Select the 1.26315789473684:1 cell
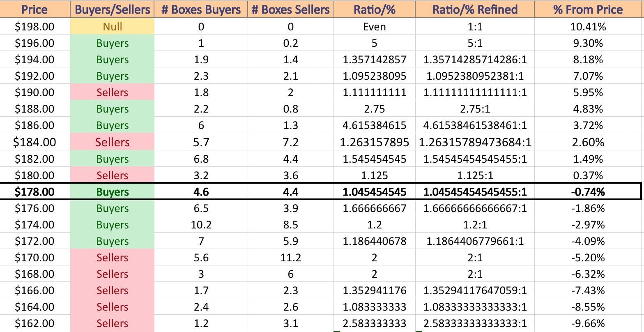Image resolution: width=644 pixels, height=332 pixels. (475, 142)
